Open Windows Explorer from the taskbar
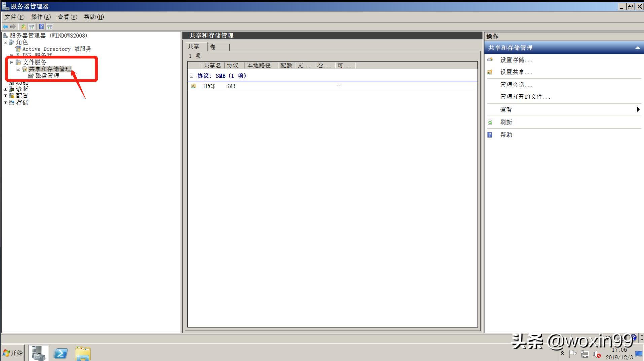 coord(83,353)
